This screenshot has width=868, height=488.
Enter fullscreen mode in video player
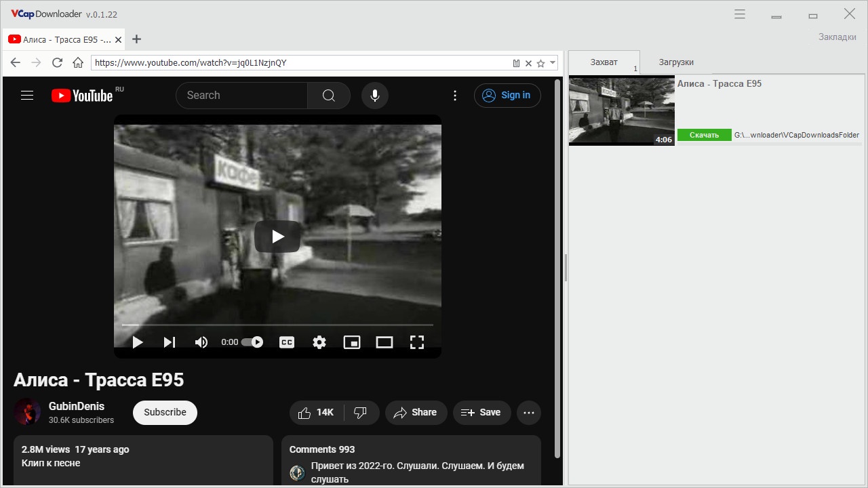click(417, 342)
